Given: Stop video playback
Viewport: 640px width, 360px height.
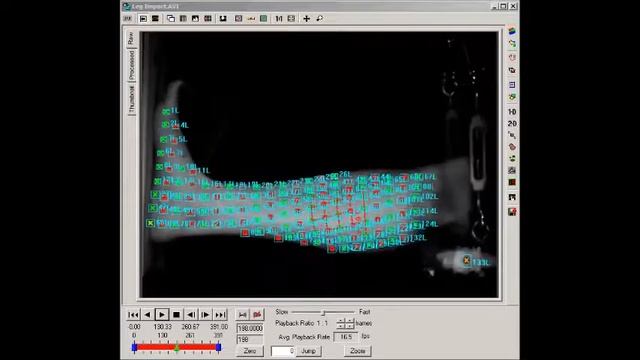Looking at the screenshot, I should click(176, 315).
